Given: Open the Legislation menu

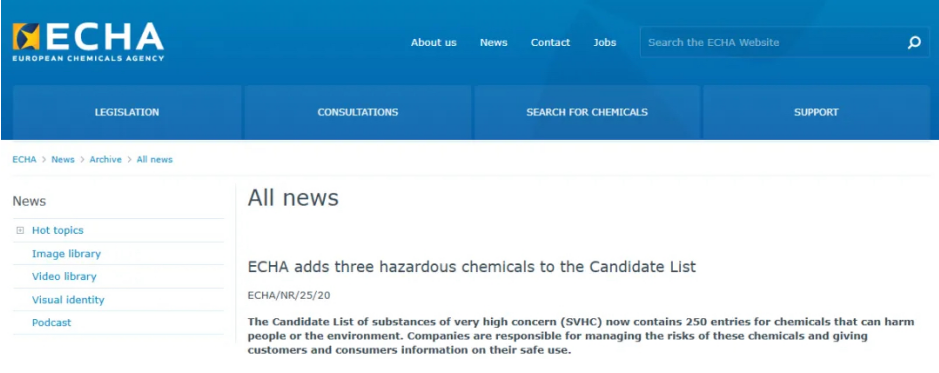Looking at the screenshot, I should (x=127, y=112).
